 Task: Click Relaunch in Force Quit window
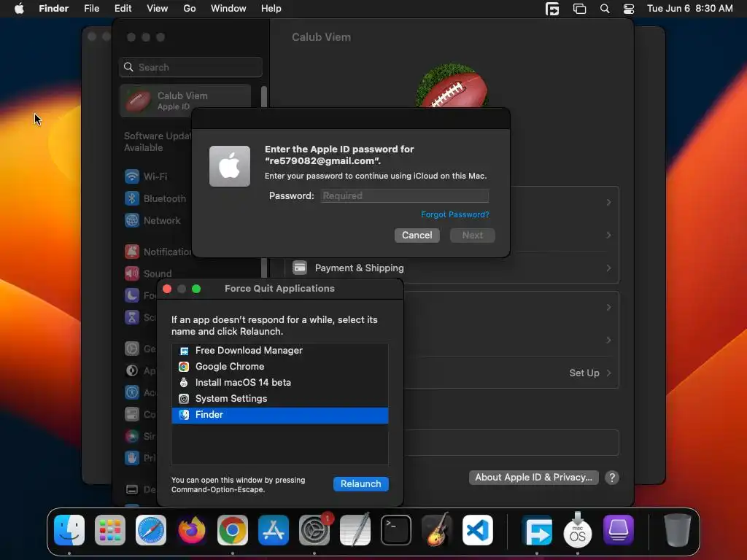[361, 484]
